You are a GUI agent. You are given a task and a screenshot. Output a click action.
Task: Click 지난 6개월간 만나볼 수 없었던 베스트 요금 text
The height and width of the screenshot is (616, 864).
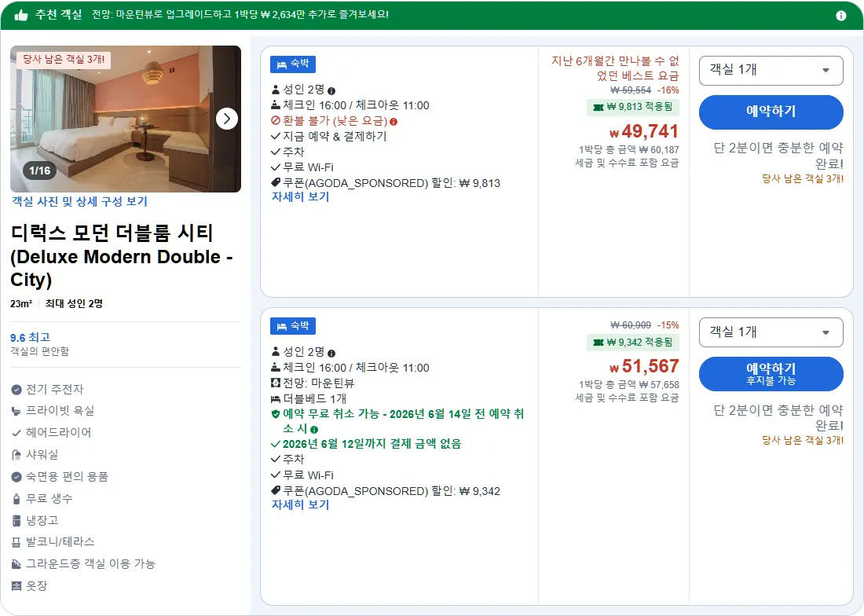pos(615,68)
